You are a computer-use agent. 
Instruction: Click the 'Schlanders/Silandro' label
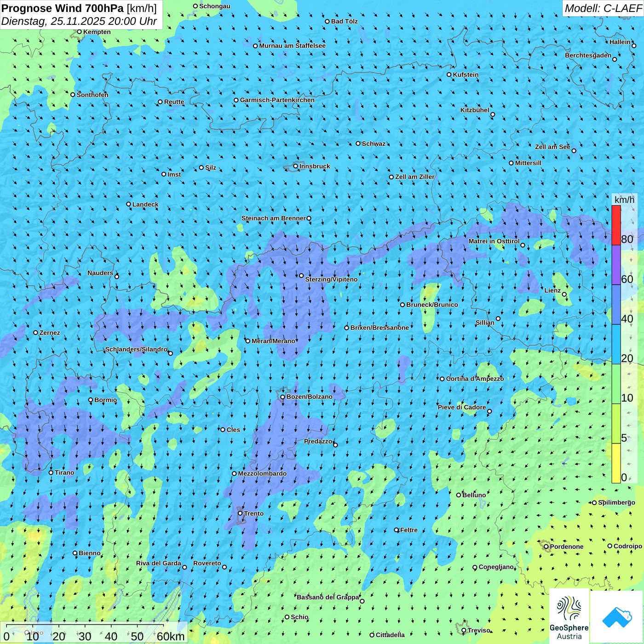coord(136,349)
